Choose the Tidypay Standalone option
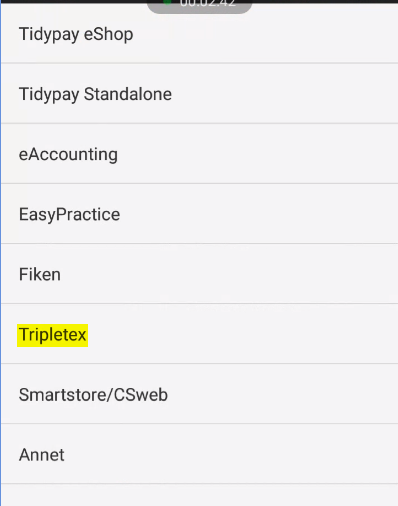The width and height of the screenshot is (398, 506). point(199,94)
